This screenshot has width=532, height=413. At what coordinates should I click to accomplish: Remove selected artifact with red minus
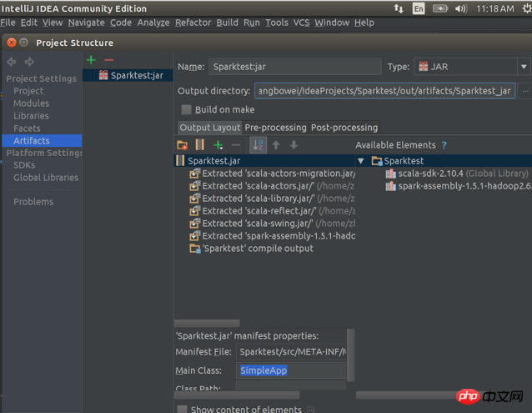[109, 60]
